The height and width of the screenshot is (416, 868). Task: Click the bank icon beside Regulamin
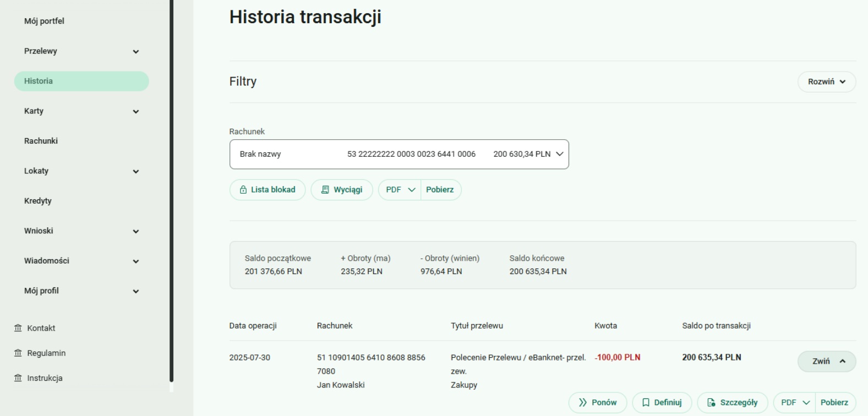(18, 353)
